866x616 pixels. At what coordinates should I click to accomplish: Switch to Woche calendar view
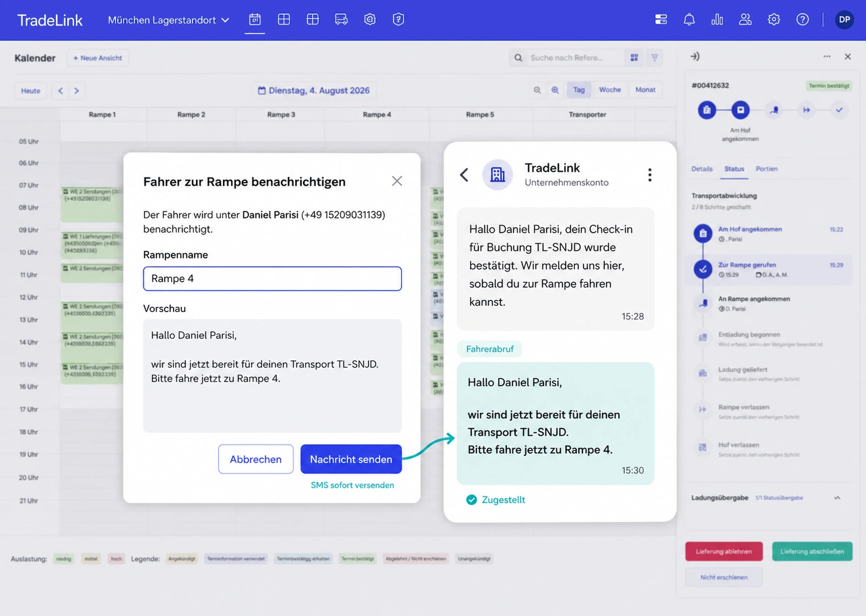pyautogui.click(x=610, y=90)
